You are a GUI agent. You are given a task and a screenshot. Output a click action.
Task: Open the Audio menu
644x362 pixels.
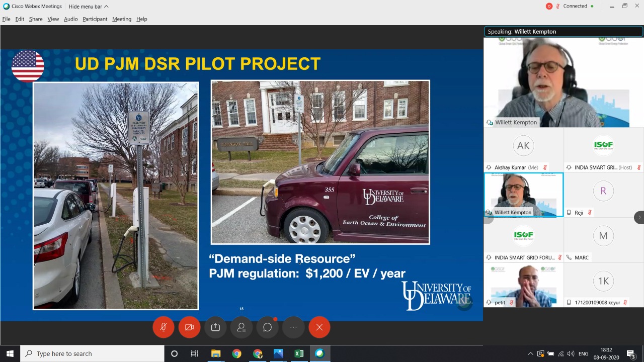[70, 19]
